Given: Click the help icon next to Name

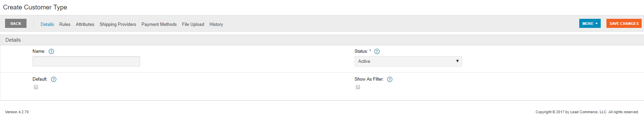Looking at the screenshot, I should (x=51, y=51).
